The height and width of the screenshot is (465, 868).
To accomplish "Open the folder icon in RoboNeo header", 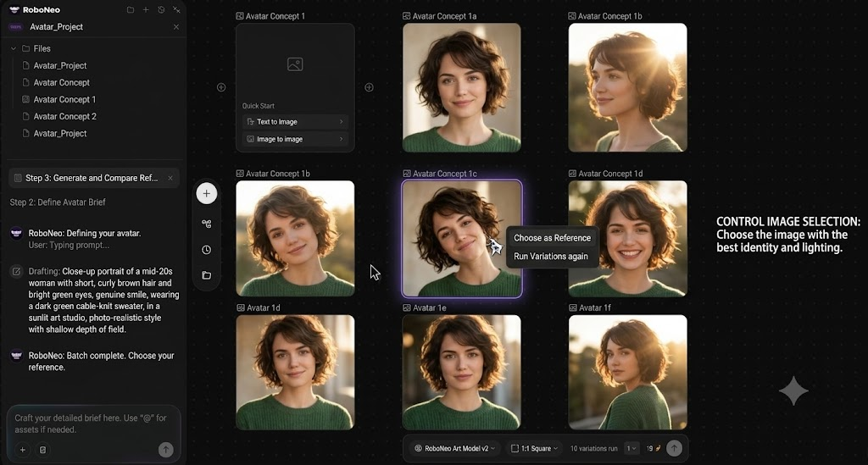I will pos(131,9).
